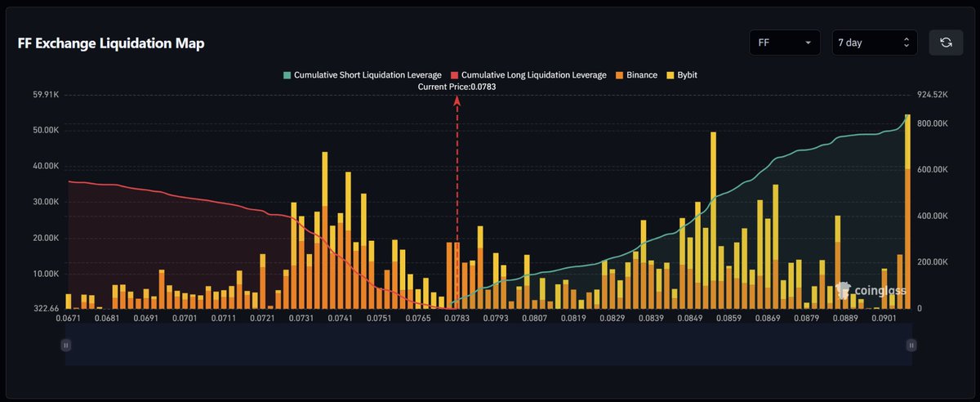
Task: Click x-axis label 0.0765
Action: click(x=418, y=317)
